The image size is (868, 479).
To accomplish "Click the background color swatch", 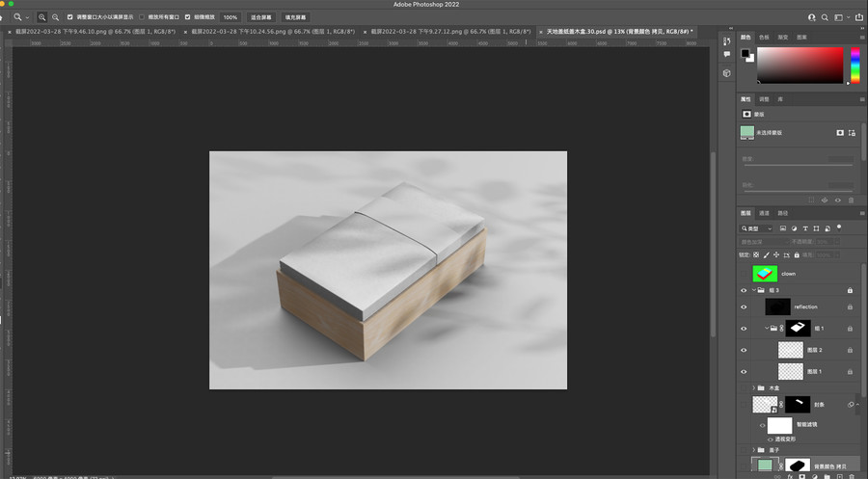I will (751, 59).
